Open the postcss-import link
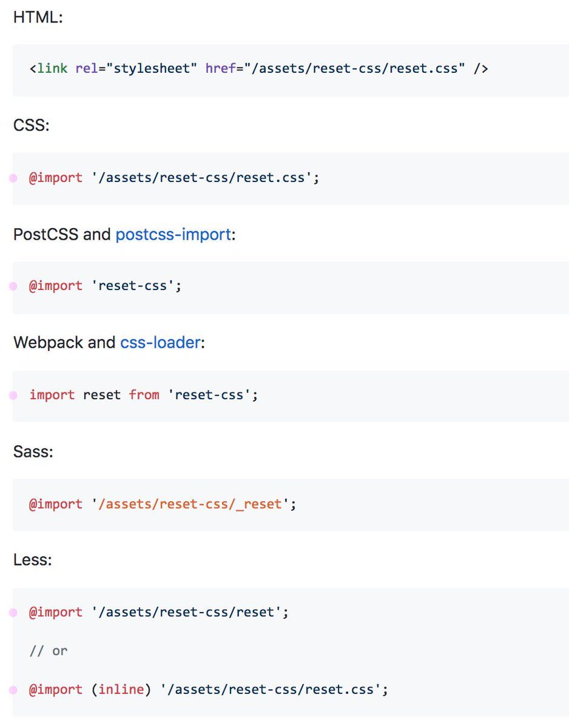Image resolution: width=569 pixels, height=728 pixels. tap(173, 234)
